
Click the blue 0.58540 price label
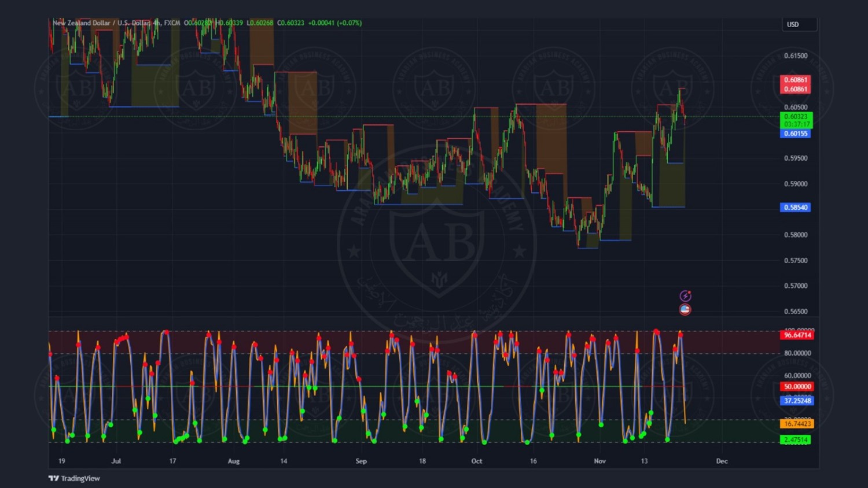pyautogui.click(x=795, y=208)
